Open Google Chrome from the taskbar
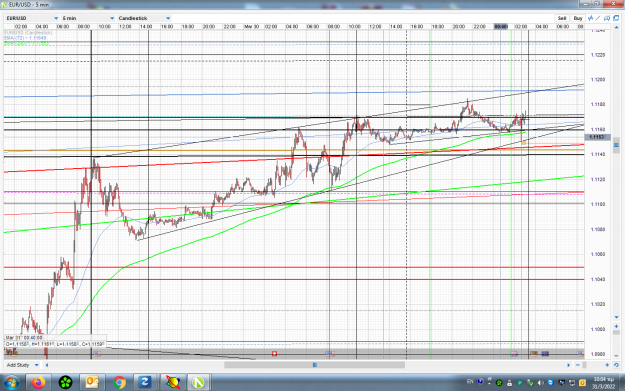 (119, 383)
